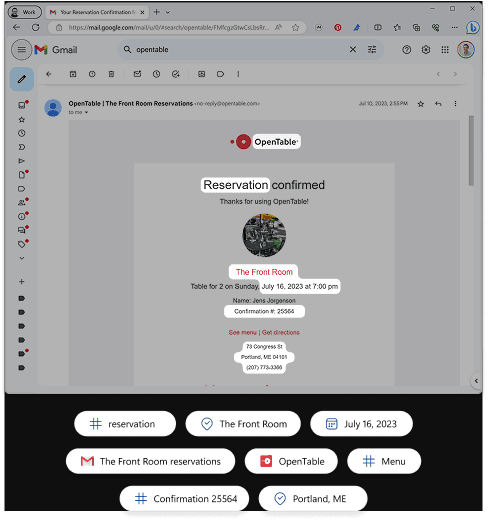Screen dimensions: 488x521
Task: Select 'The Front Room' suggestion chip
Action: pos(243,424)
